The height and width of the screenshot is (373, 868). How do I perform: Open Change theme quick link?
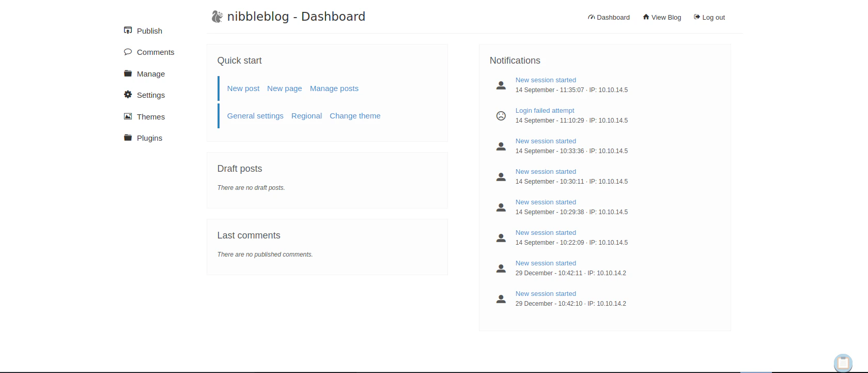tap(355, 116)
